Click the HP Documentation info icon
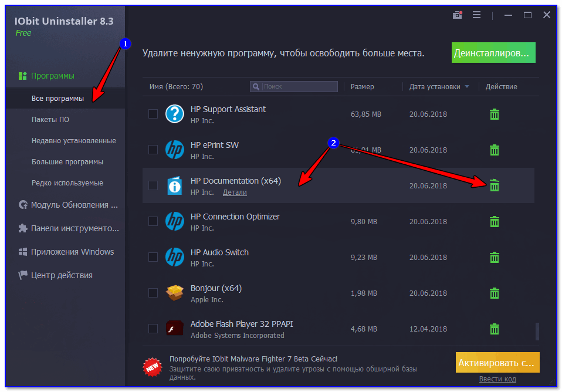 pos(175,185)
